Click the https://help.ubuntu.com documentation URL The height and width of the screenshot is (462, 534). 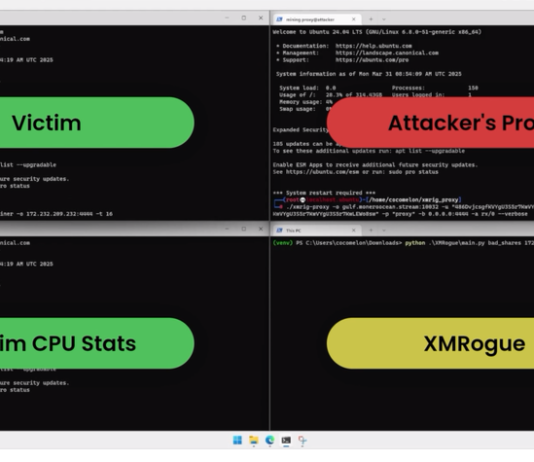click(x=374, y=46)
